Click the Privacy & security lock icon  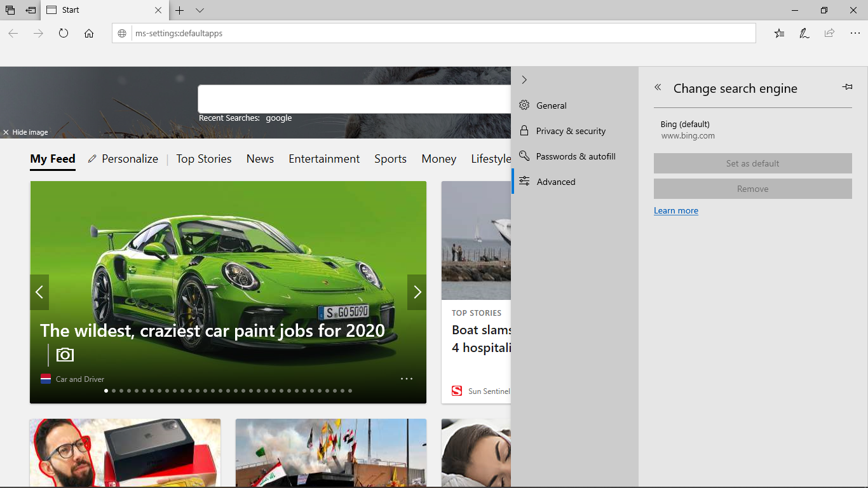(524, 130)
